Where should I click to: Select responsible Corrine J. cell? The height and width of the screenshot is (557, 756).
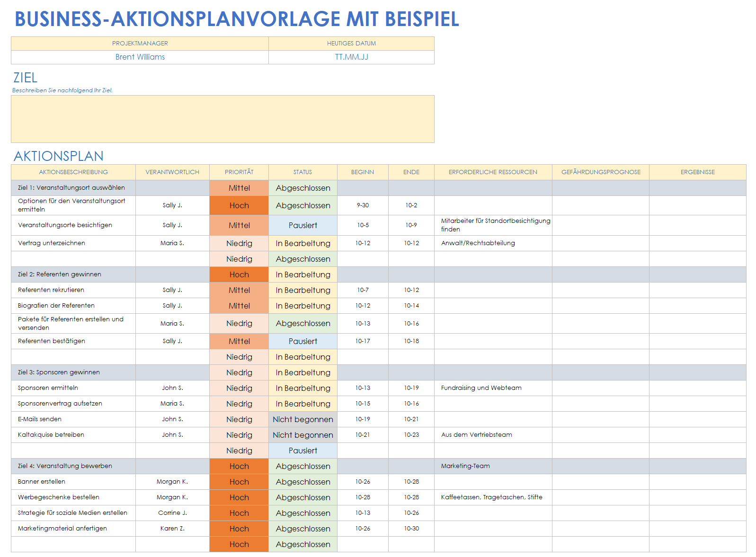172,513
